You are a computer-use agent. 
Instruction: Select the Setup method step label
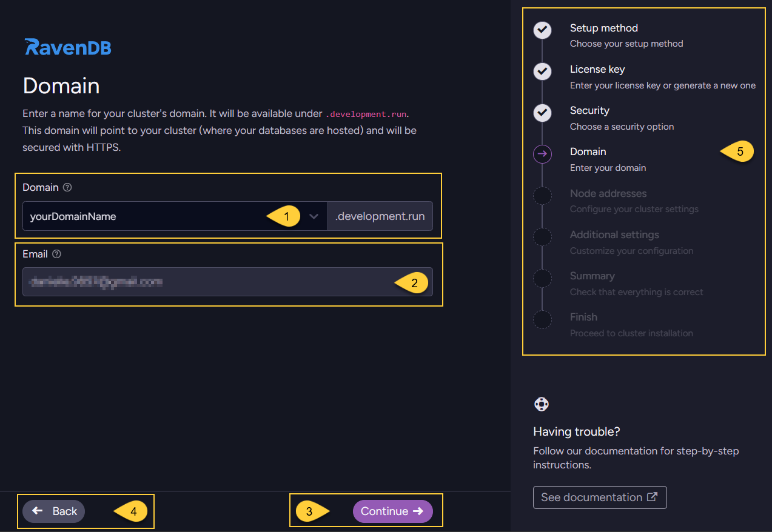coord(603,28)
